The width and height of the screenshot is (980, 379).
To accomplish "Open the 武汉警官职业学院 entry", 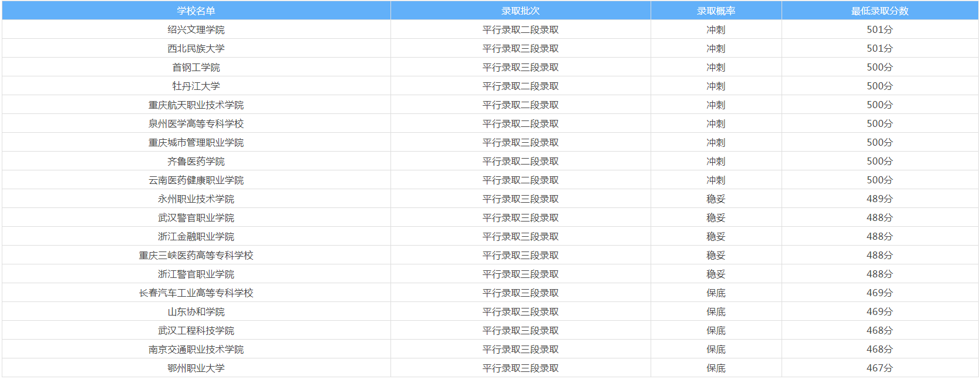I will point(196,217).
